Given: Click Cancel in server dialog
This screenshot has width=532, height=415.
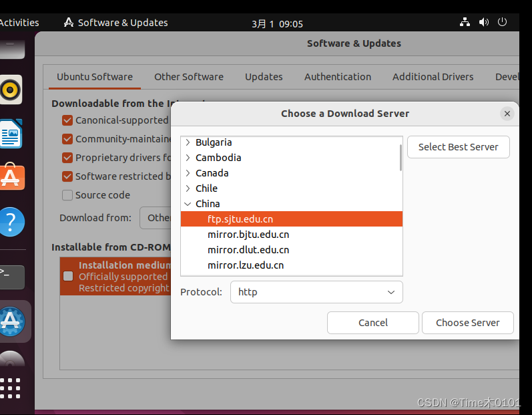Looking at the screenshot, I should (373, 323).
